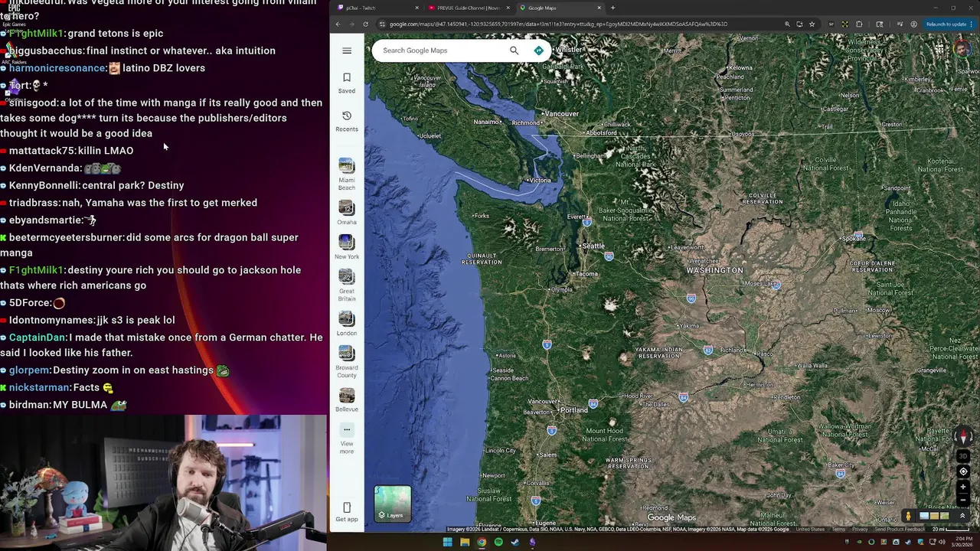This screenshot has width=980, height=551.
Task: Switch to the pChat Twitch tab
Action: (x=377, y=8)
